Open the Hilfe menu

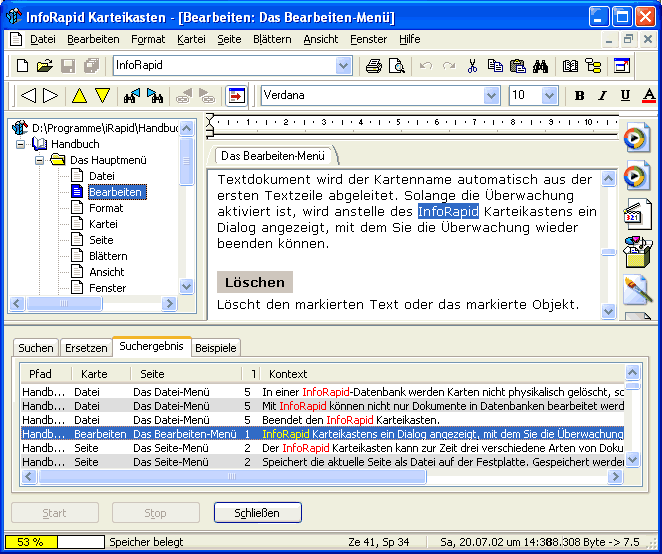[410, 39]
